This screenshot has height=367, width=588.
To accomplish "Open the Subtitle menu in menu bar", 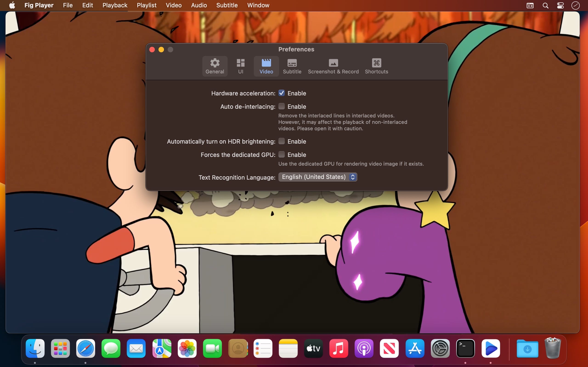I will pos(227,5).
